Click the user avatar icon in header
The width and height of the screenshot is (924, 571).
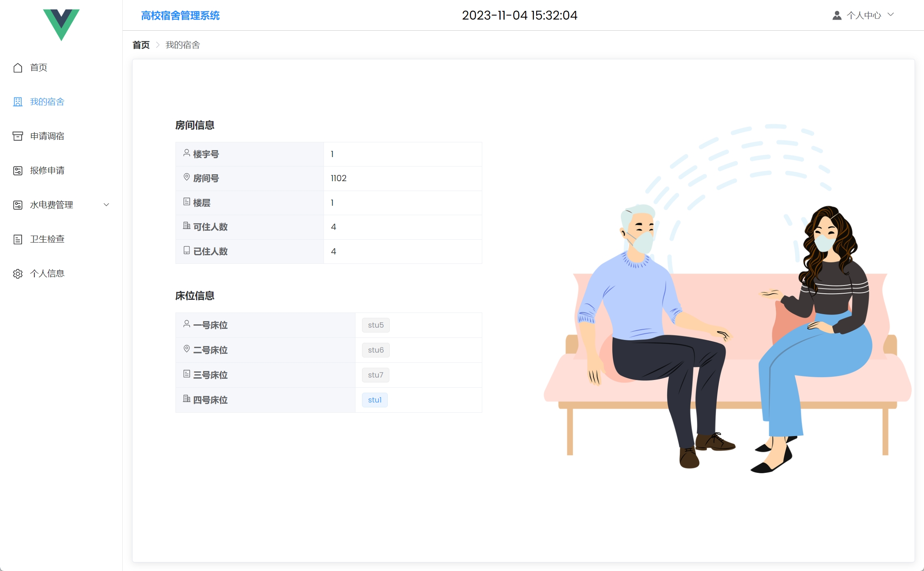(x=837, y=16)
